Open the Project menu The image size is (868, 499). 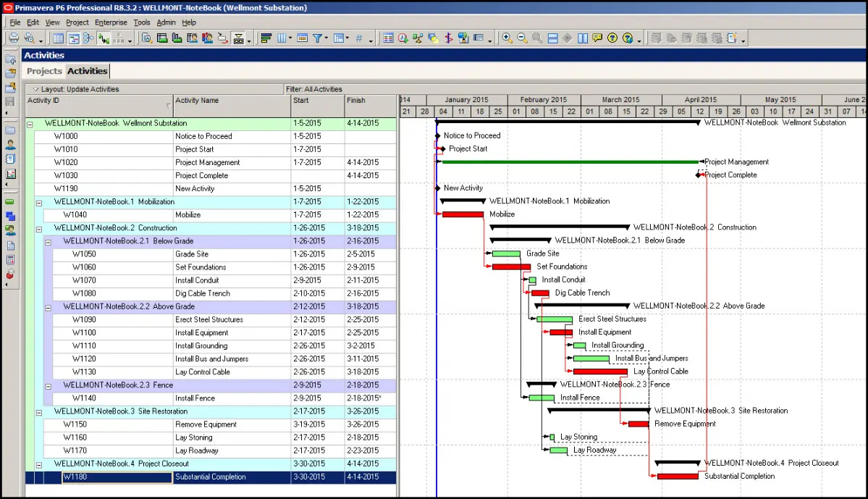pyautogui.click(x=77, y=22)
